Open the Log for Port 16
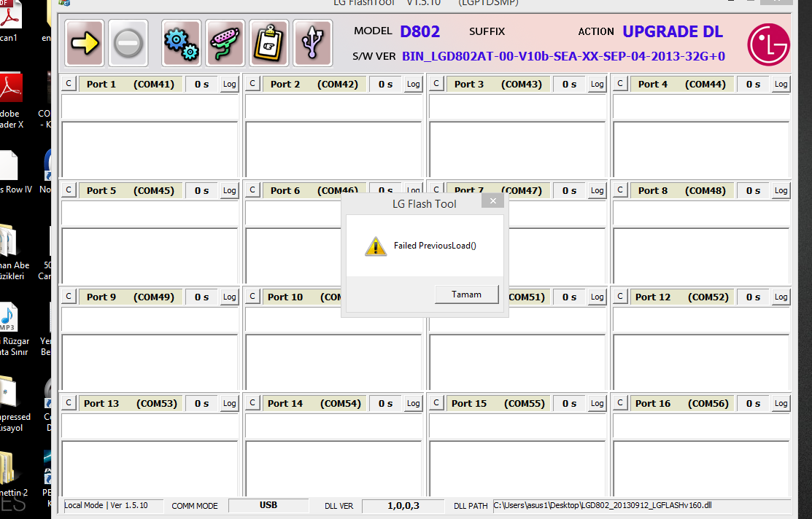 click(x=781, y=404)
